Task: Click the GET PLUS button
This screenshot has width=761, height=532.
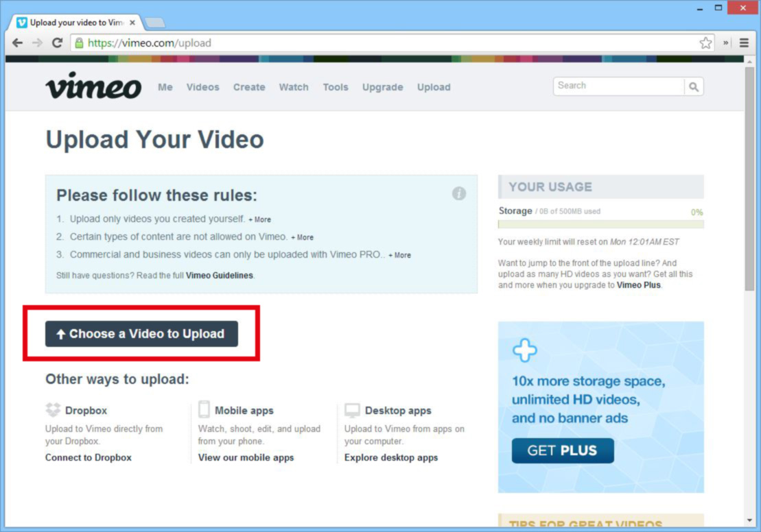Action: [x=563, y=450]
